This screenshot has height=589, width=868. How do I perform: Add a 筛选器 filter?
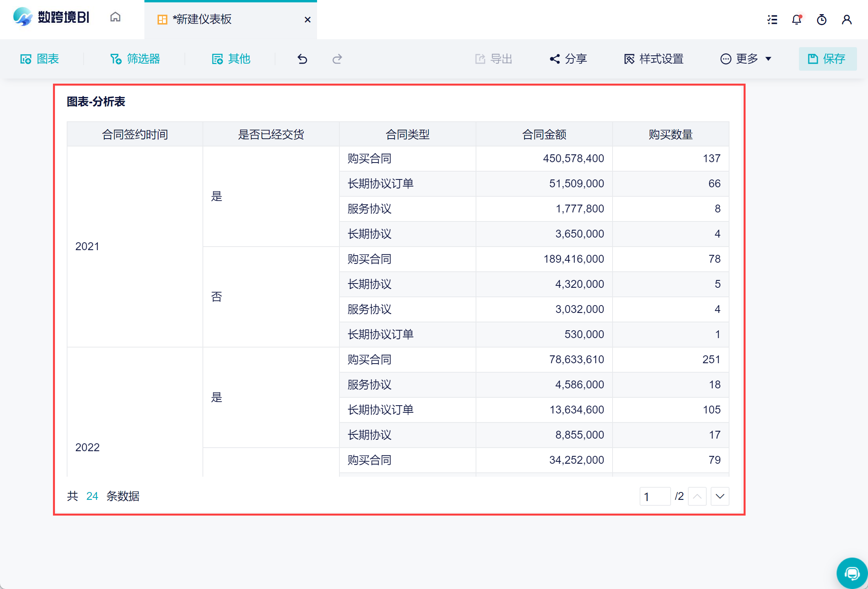(x=135, y=59)
